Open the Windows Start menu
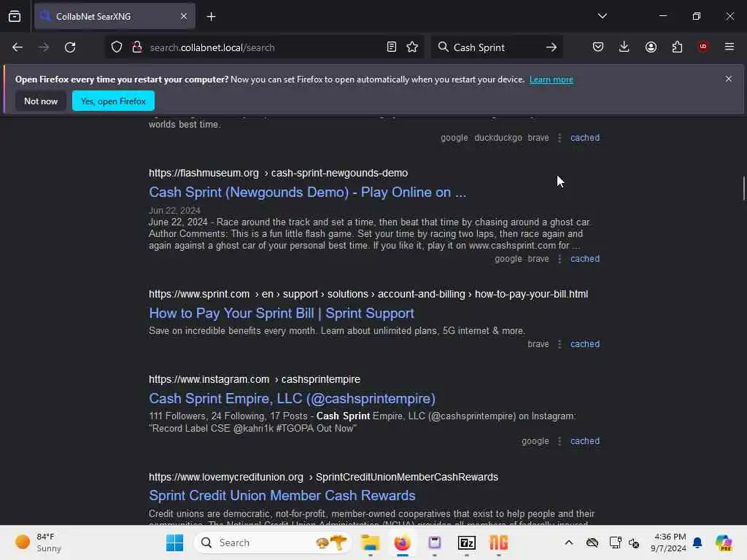 pos(175,542)
